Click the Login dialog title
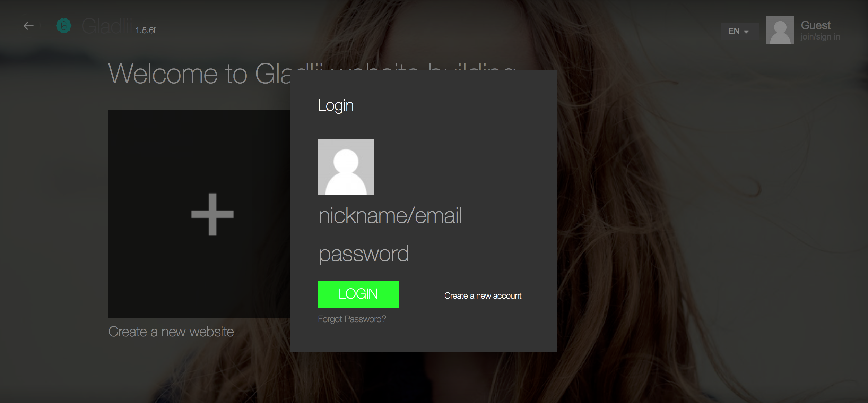 [336, 105]
